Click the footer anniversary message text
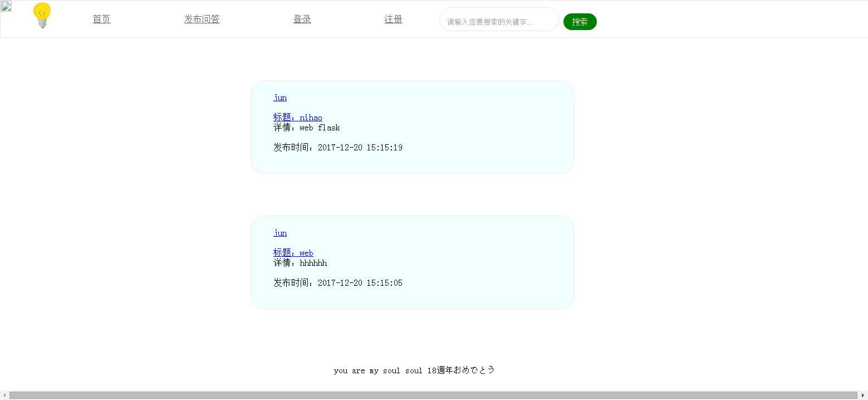 coord(413,370)
